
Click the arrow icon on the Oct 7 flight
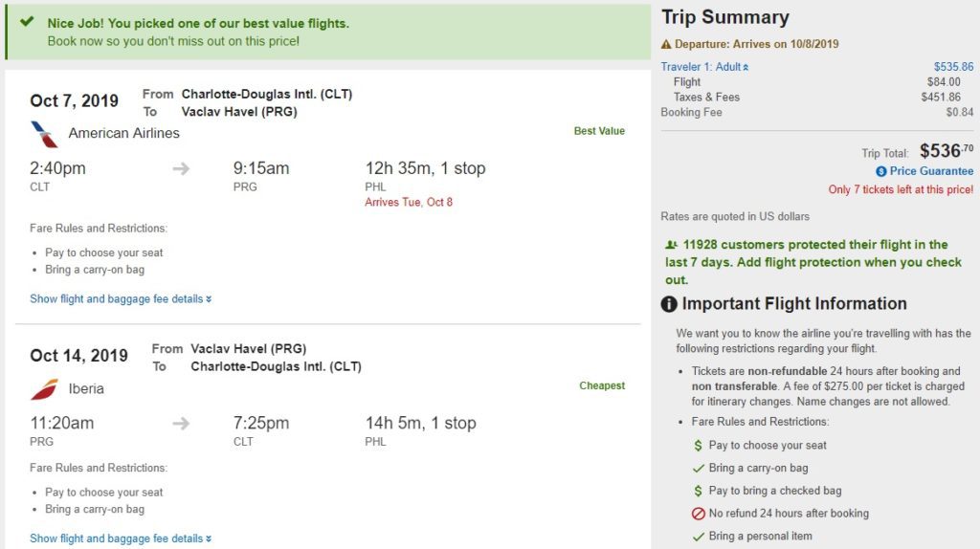(181, 169)
